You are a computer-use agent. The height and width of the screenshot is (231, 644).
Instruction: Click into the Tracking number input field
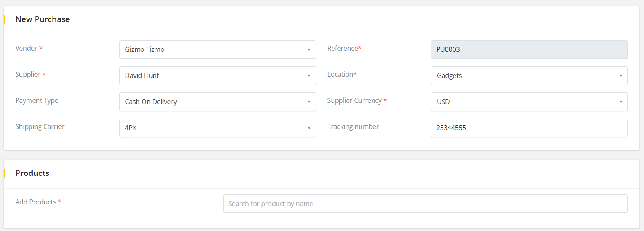(529, 128)
